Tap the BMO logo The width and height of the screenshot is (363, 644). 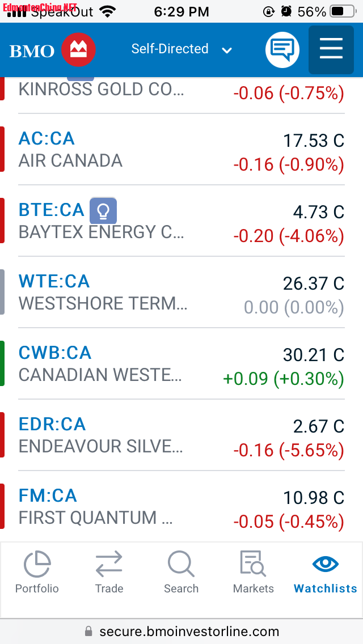click(x=52, y=50)
